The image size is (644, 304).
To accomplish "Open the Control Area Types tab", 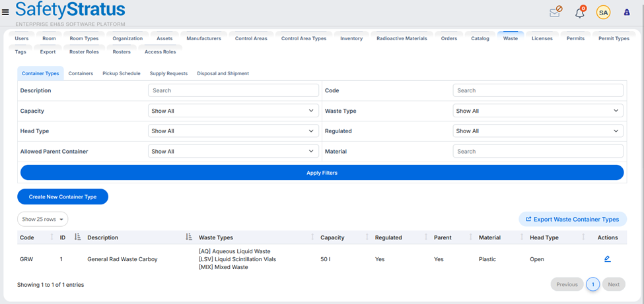I will 304,38.
